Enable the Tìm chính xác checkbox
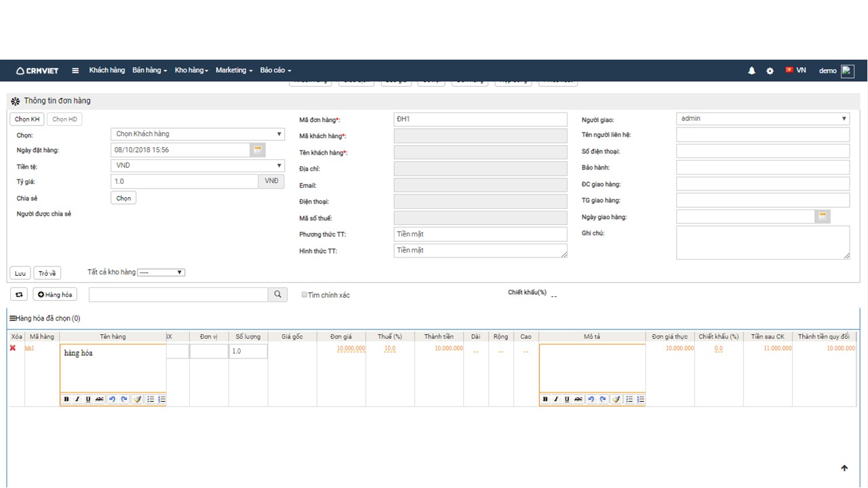The width and height of the screenshot is (868, 488). click(x=304, y=295)
